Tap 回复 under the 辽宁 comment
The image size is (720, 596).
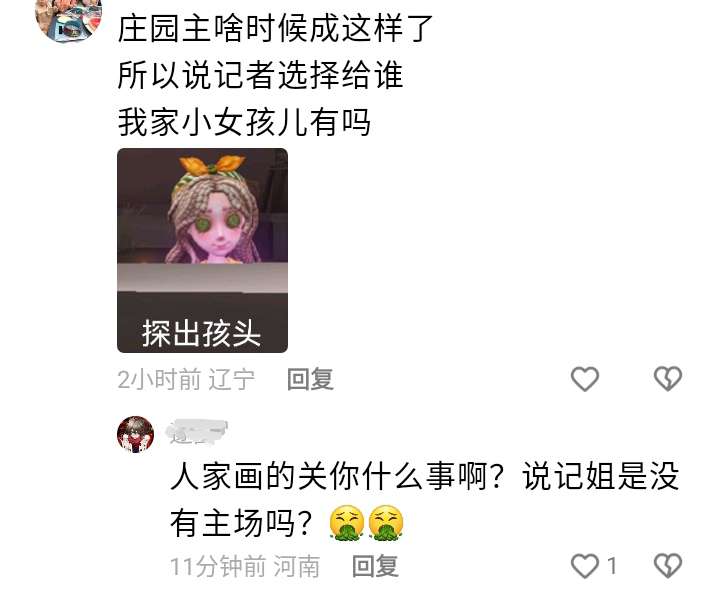[310, 379]
